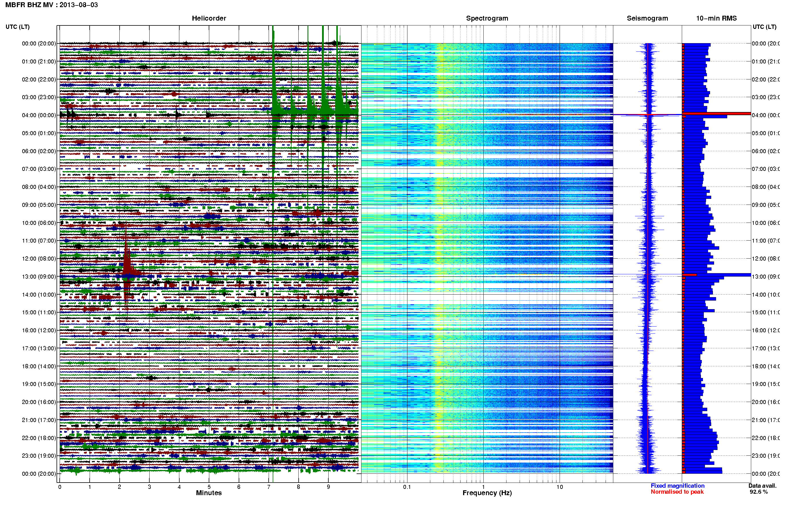Screen dimensions: 812x508
Task: Click Helicorder time label 23:00 (19:00)
Action: point(39,456)
